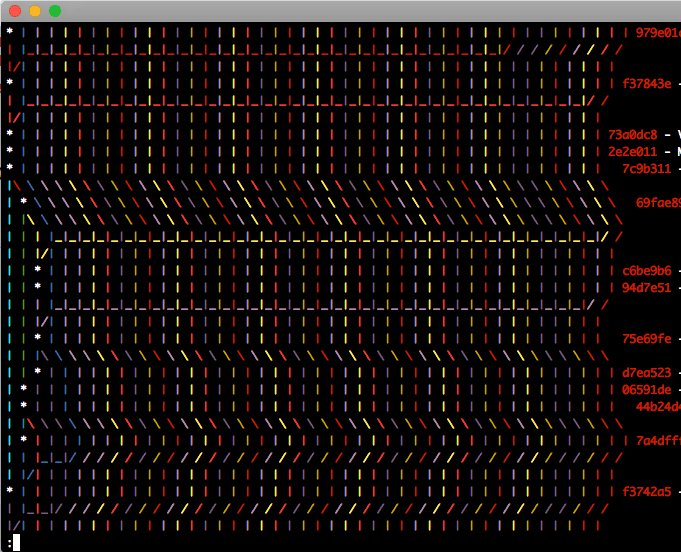This screenshot has height=552, width=681.
Task: Click the asterisk commit marker on the c6be9b6 row
Action: (x=38, y=269)
